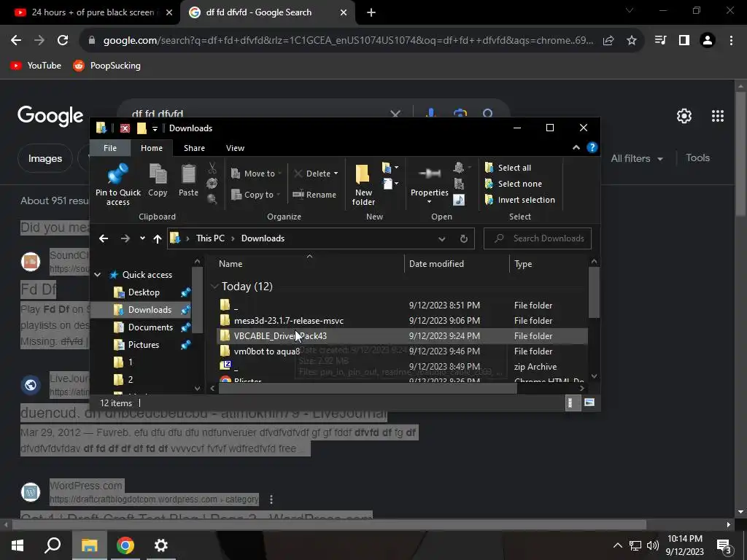Click the Paste clipboard icon
Screen dimensions: 747x560
click(188, 180)
